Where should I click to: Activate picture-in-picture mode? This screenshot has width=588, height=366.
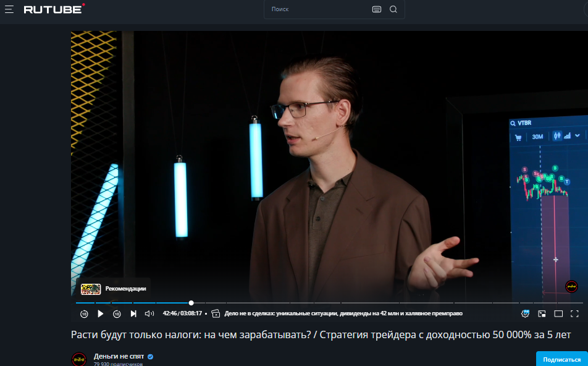click(x=542, y=313)
